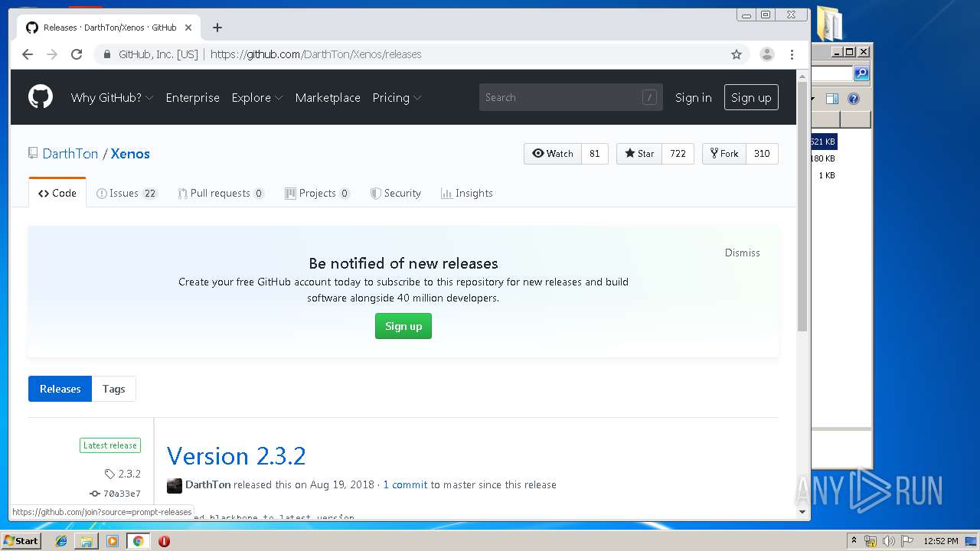The image size is (980, 551).
Task: Click the address bar URL
Action: [x=316, y=54]
